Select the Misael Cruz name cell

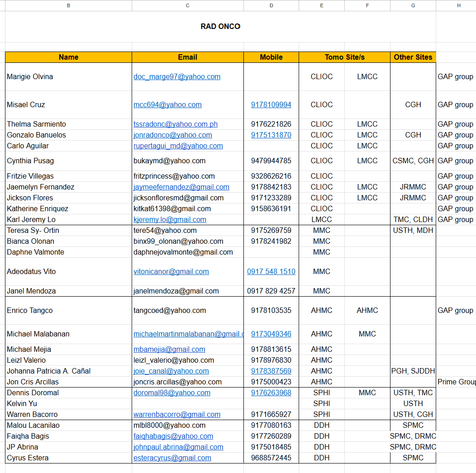(69, 104)
